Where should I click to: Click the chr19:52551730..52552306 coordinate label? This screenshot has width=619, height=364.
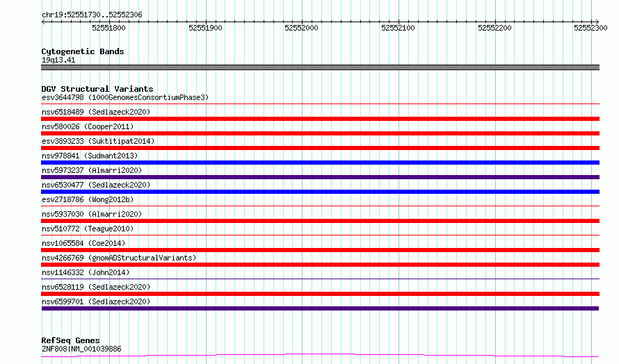coord(92,15)
